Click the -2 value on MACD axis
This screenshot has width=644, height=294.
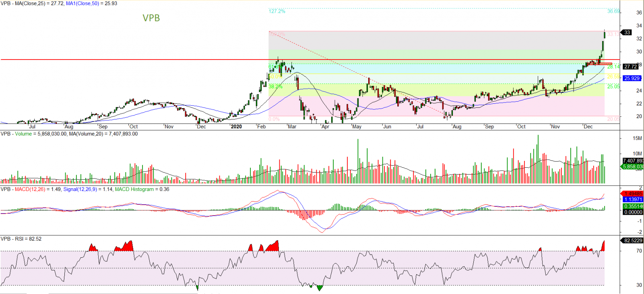point(640,232)
